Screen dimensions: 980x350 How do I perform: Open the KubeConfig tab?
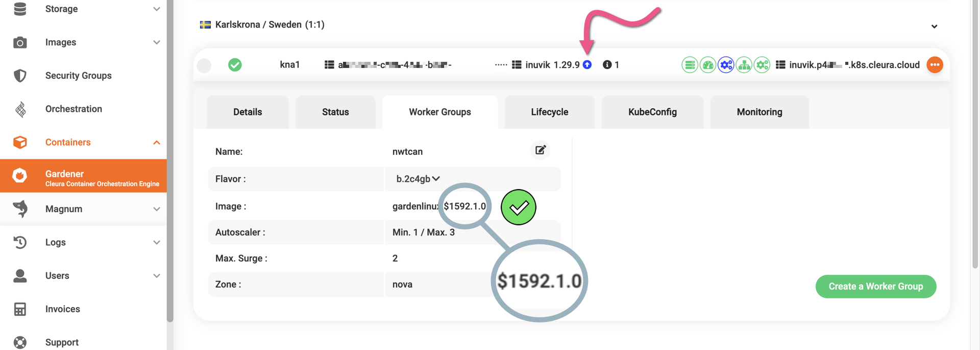[652, 112]
